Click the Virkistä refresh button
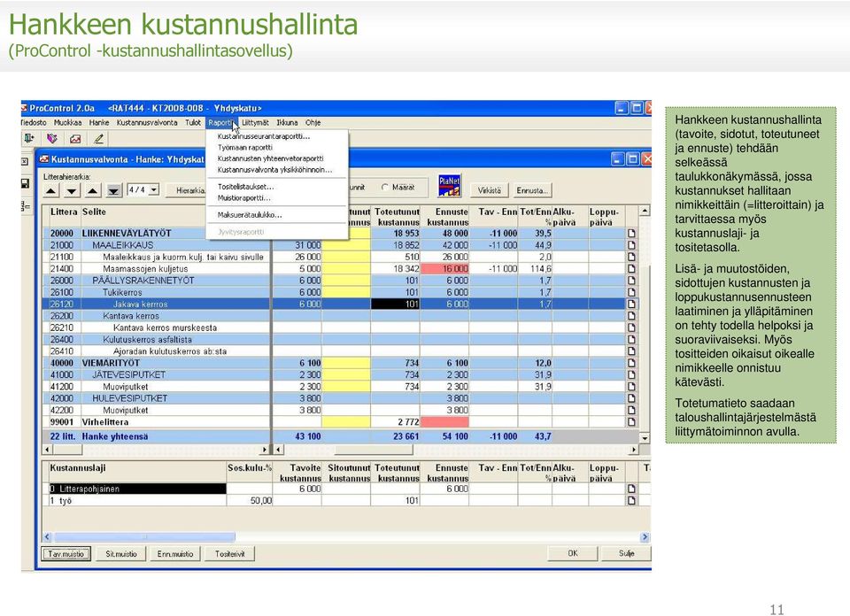Image resolution: width=850 pixels, height=616 pixels. click(489, 190)
